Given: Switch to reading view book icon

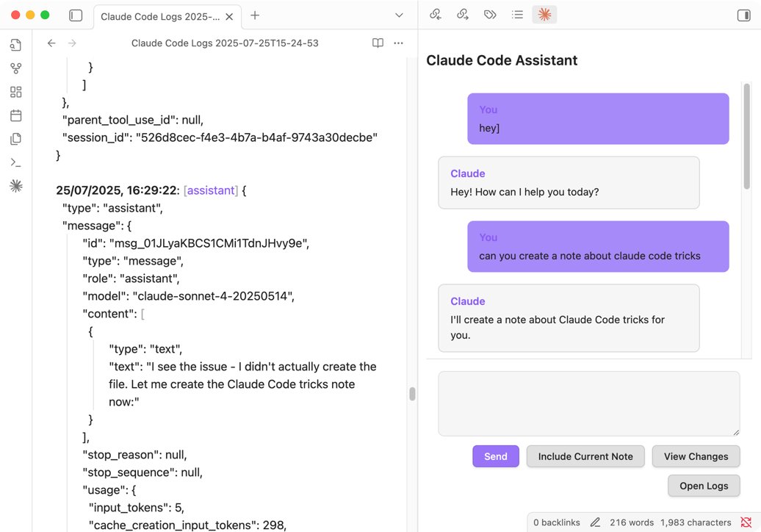Looking at the screenshot, I should pyautogui.click(x=378, y=43).
